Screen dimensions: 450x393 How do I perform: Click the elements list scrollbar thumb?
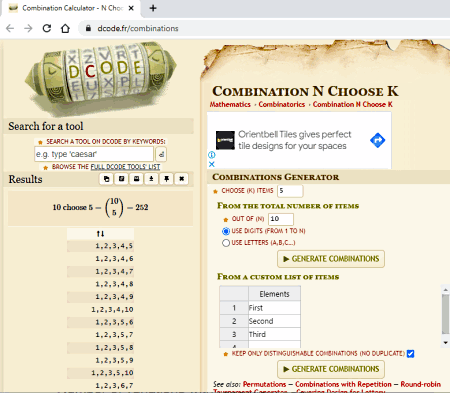[x=445, y=314]
